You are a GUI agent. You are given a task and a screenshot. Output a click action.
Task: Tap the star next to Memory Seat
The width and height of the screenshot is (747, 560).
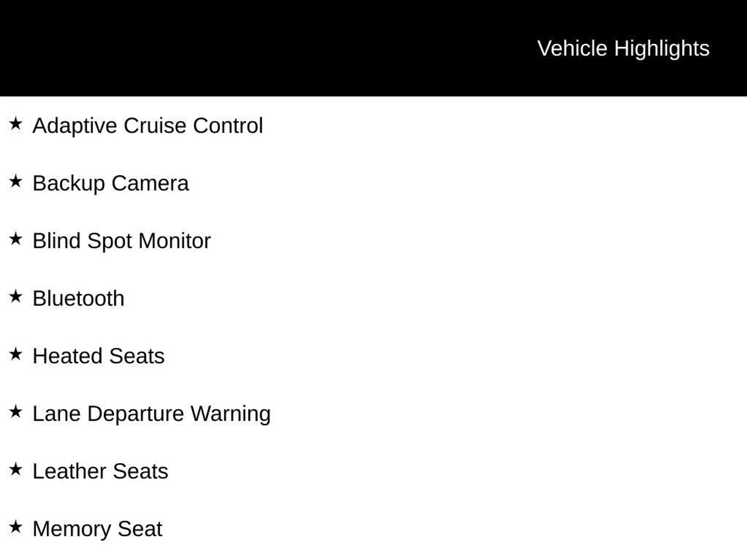pos(16,527)
